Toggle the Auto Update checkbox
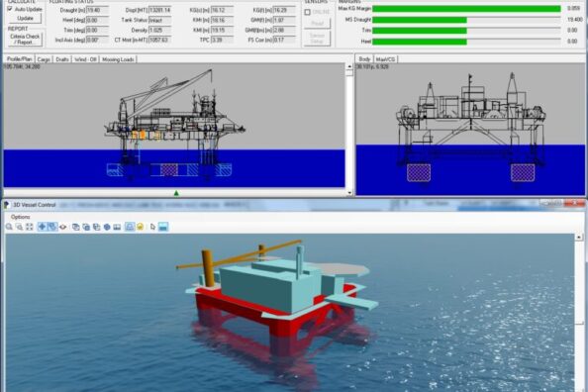This screenshot has height=392, width=588. 10,9
